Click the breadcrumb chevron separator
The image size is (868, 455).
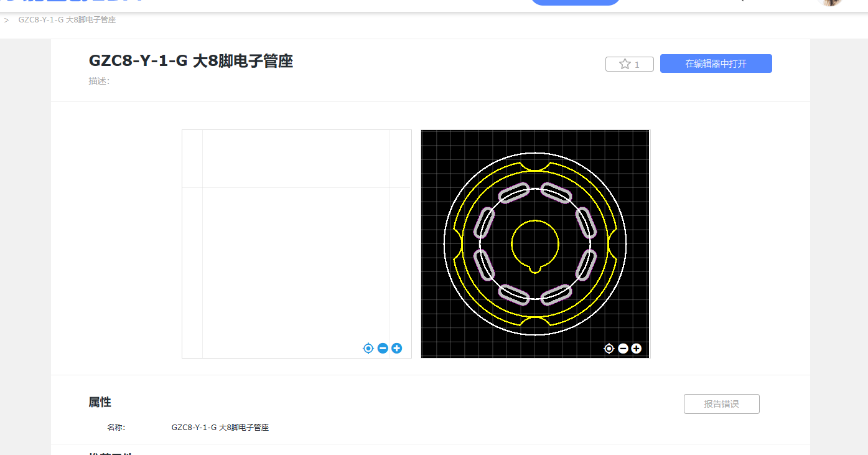(6, 20)
